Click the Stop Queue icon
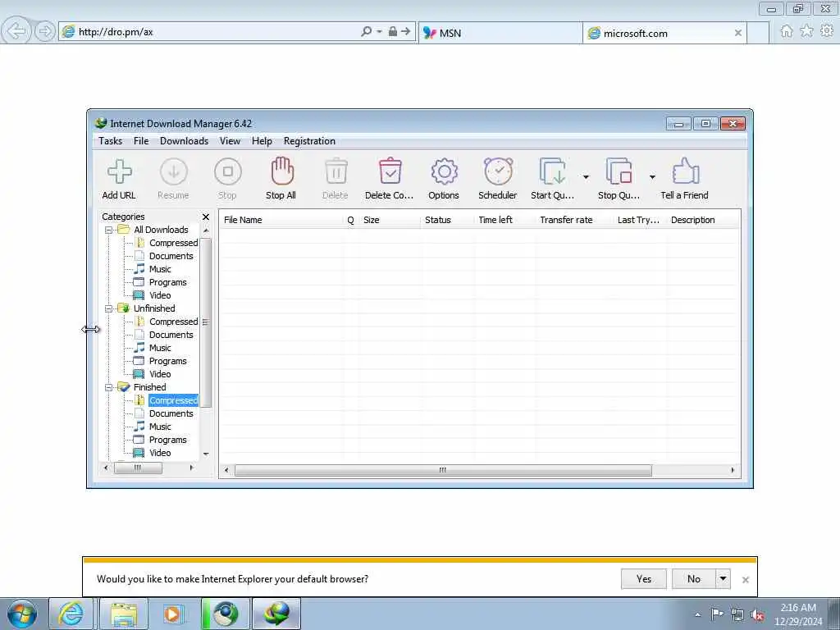840x630 pixels. 619,171
